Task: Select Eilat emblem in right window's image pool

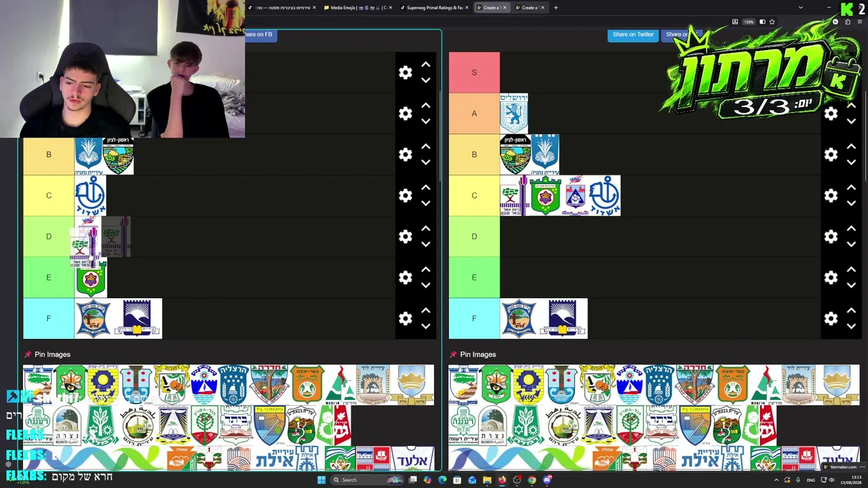Action: tap(712, 459)
